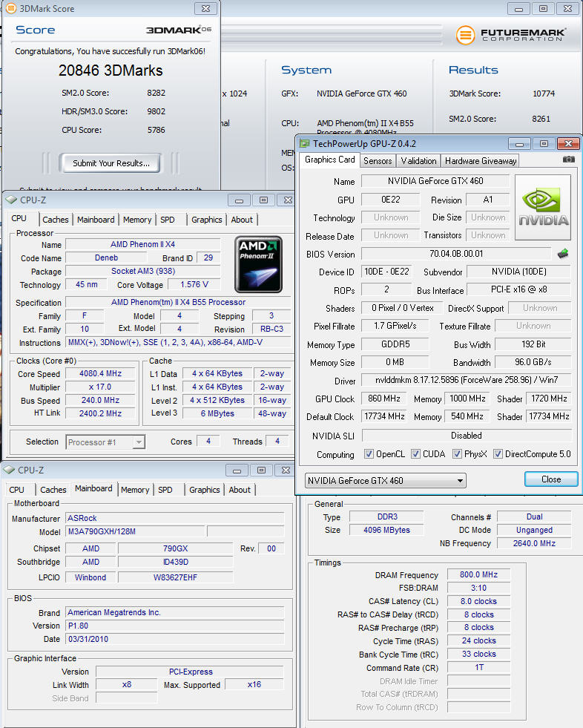Click the Specification field Phenom II X4 B55
The height and width of the screenshot is (728, 583).
tap(178, 302)
